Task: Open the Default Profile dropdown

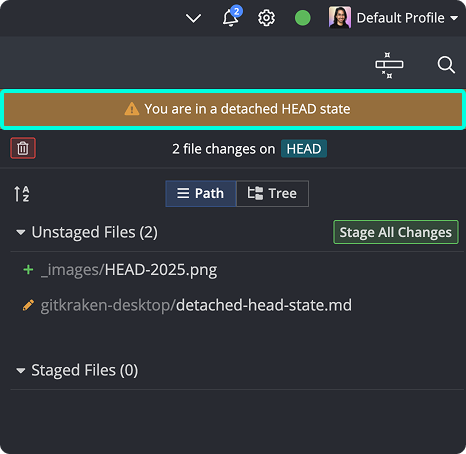Action: 407,18
